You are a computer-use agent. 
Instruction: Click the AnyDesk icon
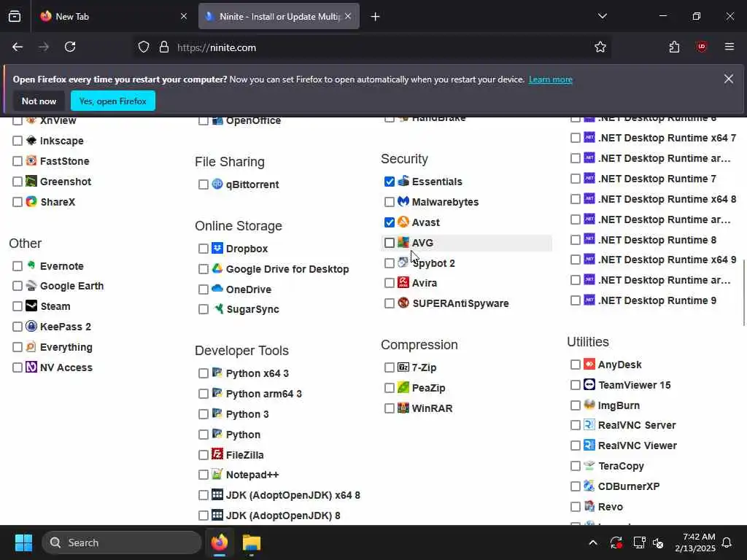pos(589,365)
